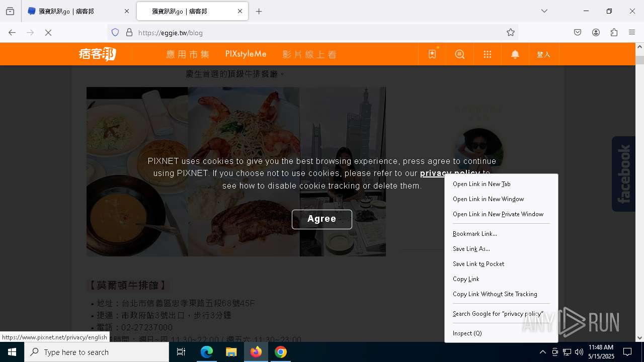
Task: Select Open Link in New Private Window
Action: [x=502, y=214]
